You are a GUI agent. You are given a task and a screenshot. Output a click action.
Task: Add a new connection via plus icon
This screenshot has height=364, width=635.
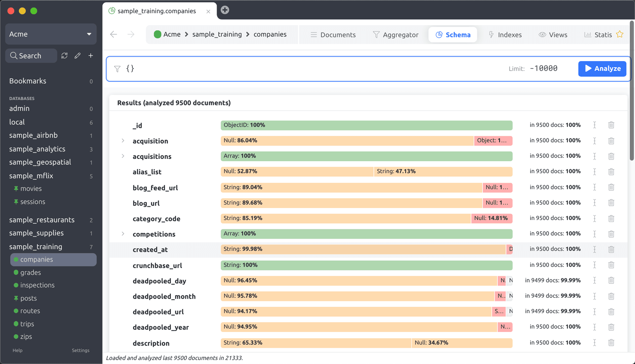91,55
